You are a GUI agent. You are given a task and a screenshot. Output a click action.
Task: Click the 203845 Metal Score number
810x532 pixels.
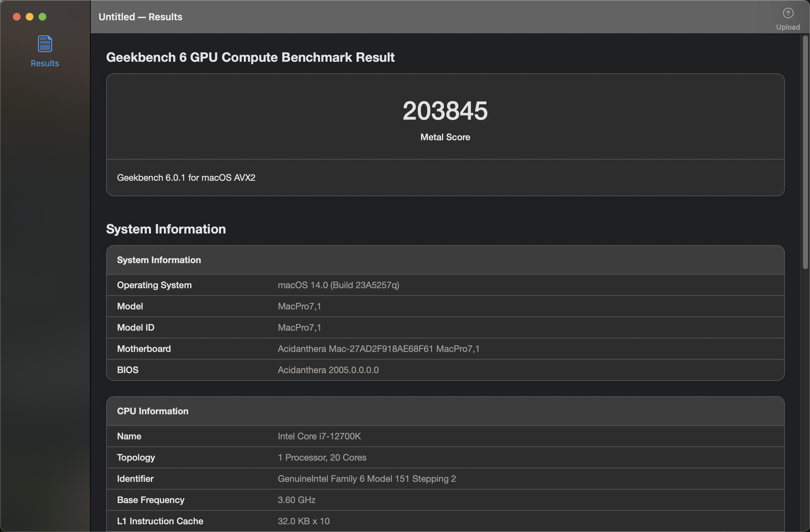[445, 111]
